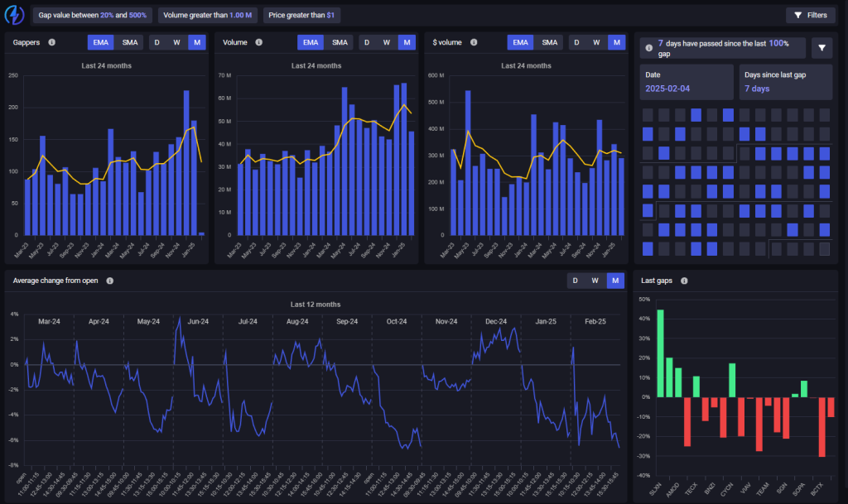Screen dimensions: 848x504
Task: Switch Gappers chart to monthly M
Action: click(x=197, y=42)
